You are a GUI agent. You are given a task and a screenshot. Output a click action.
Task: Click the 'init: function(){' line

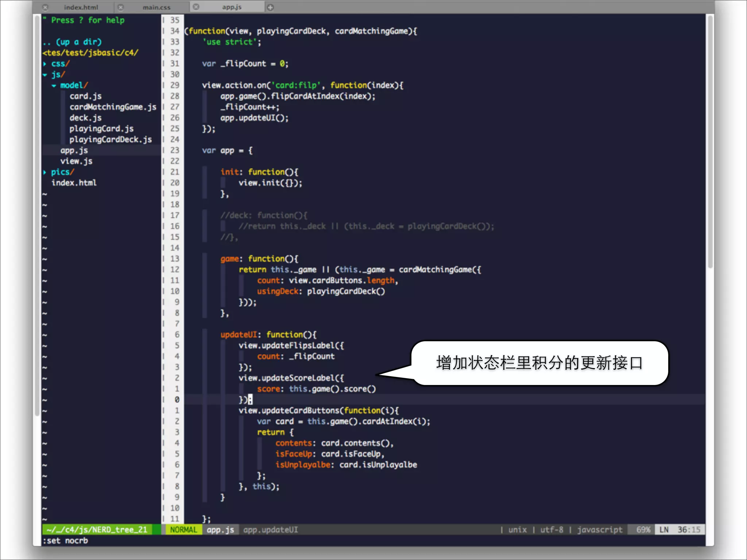pyautogui.click(x=259, y=172)
